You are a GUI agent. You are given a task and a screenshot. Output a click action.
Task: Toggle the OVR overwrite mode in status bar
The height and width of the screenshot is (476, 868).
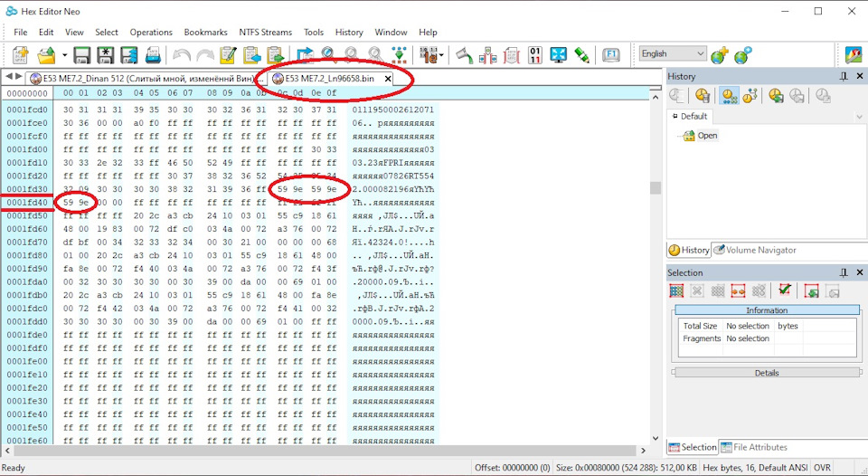tap(822, 468)
